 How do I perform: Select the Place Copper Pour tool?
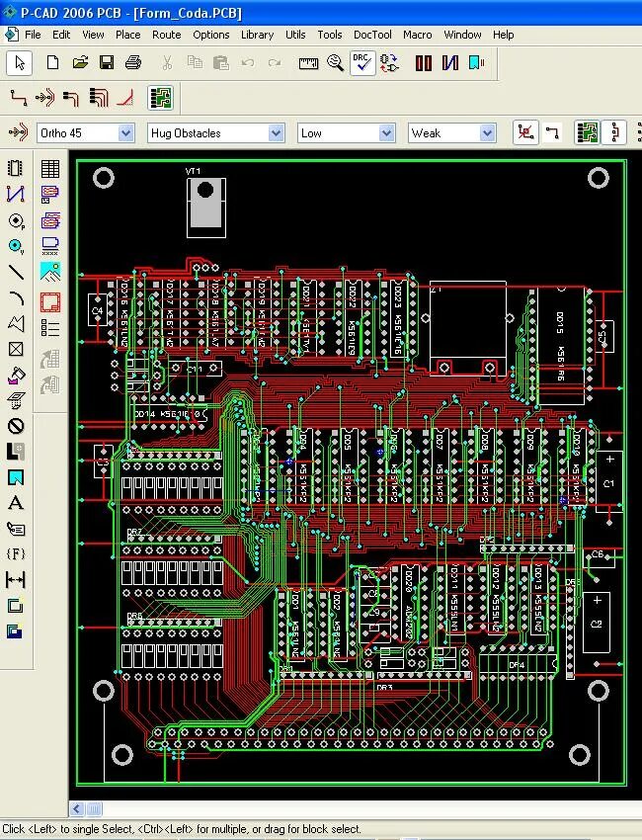[16, 375]
